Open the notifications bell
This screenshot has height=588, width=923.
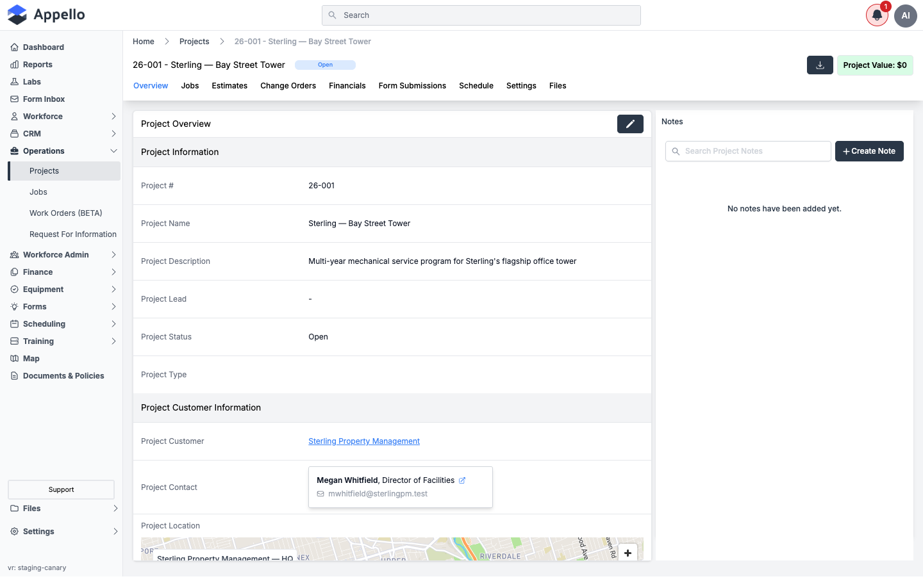pyautogui.click(x=877, y=15)
